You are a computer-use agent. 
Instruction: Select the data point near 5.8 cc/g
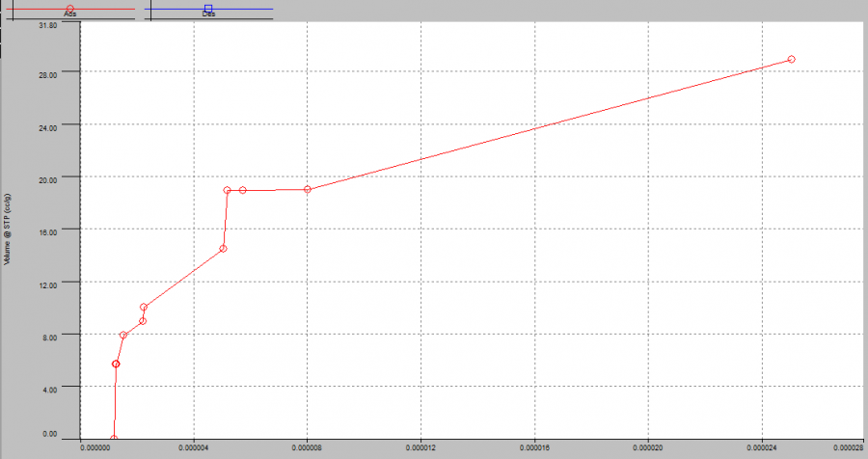(116, 364)
